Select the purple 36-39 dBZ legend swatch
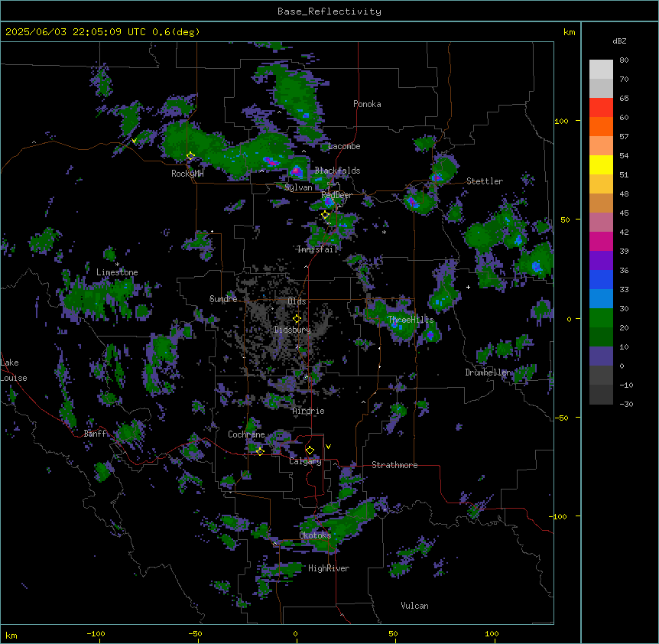This screenshot has width=659, height=644. 601,260
